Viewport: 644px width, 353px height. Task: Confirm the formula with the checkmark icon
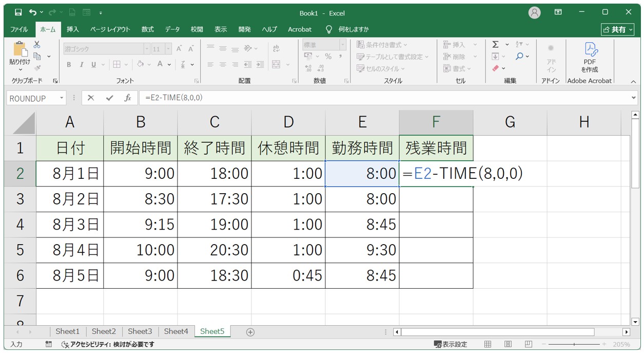[109, 98]
